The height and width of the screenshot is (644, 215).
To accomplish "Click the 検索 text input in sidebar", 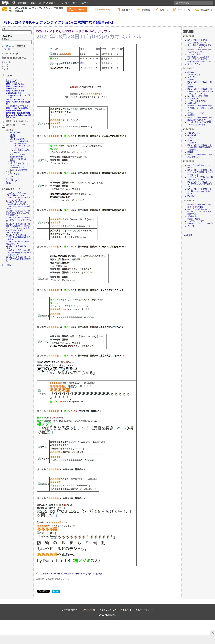I will tap(17, 32).
